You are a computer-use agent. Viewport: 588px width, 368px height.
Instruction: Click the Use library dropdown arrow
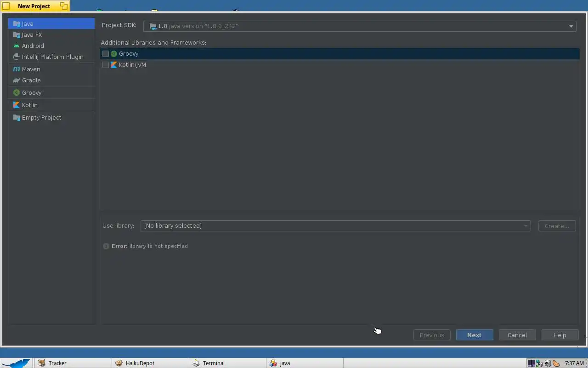click(526, 226)
